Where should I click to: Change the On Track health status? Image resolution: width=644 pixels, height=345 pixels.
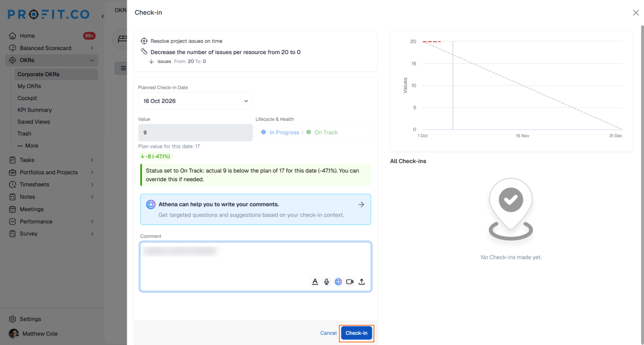coord(322,133)
